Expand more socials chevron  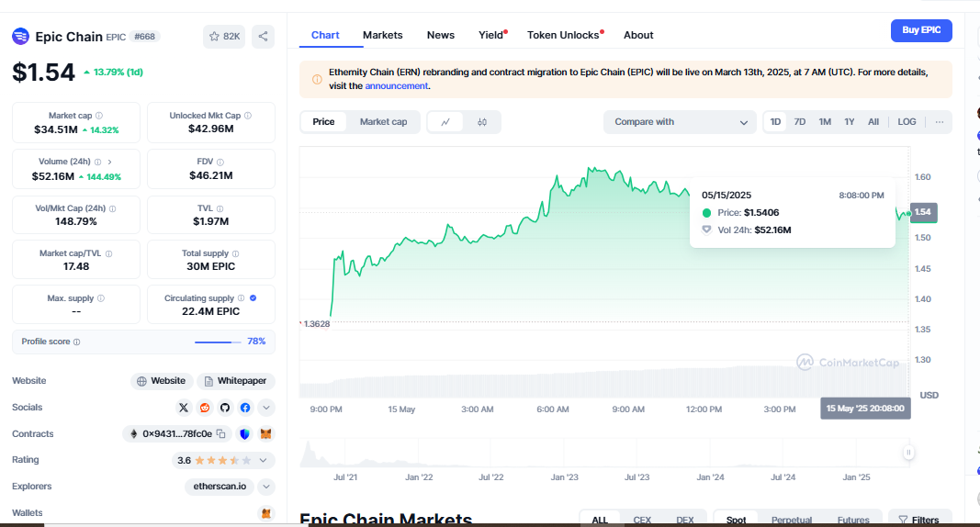(266, 408)
